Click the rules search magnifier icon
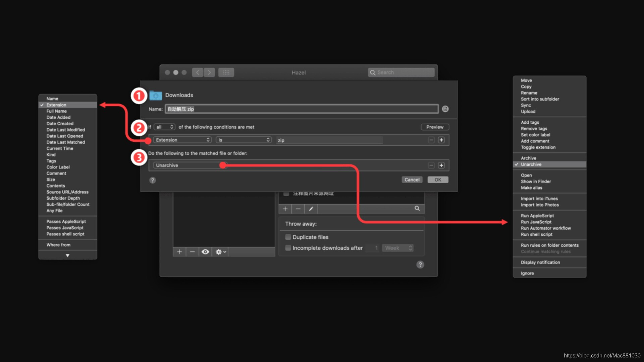This screenshot has height=362, width=644. pyautogui.click(x=417, y=208)
